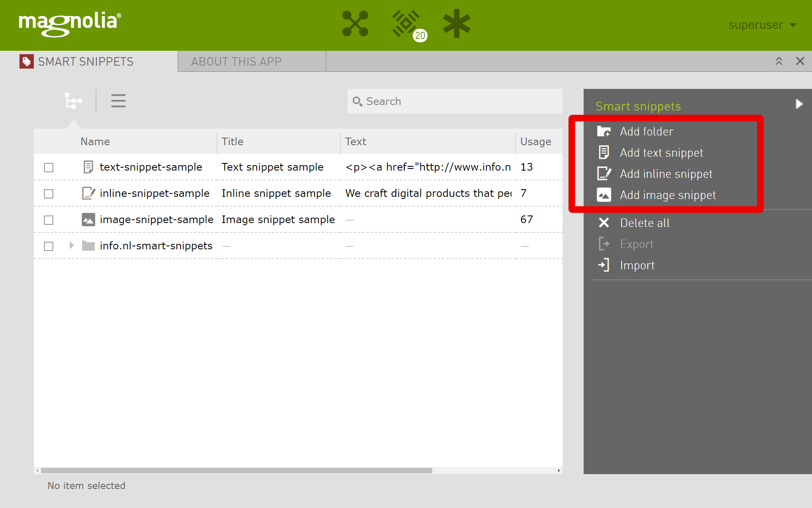The width and height of the screenshot is (812, 508).
Task: Check the inline-snippet-sample row checkbox
Action: click(49, 194)
